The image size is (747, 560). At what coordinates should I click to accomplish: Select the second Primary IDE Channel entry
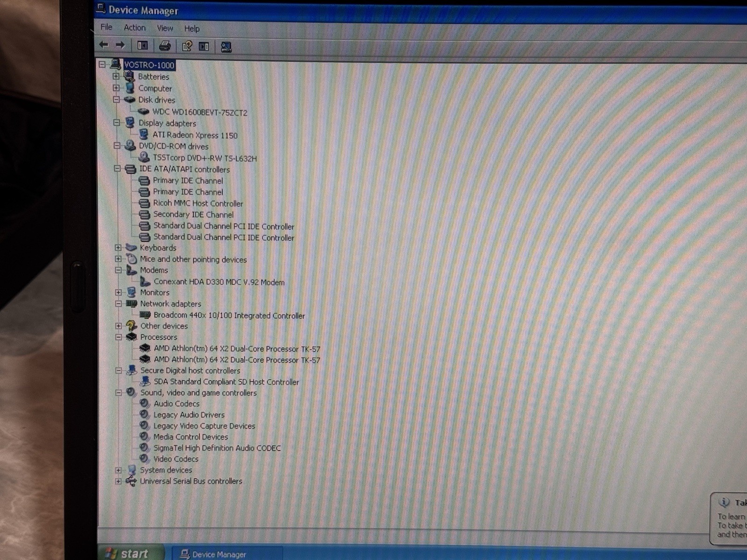pyautogui.click(x=188, y=192)
